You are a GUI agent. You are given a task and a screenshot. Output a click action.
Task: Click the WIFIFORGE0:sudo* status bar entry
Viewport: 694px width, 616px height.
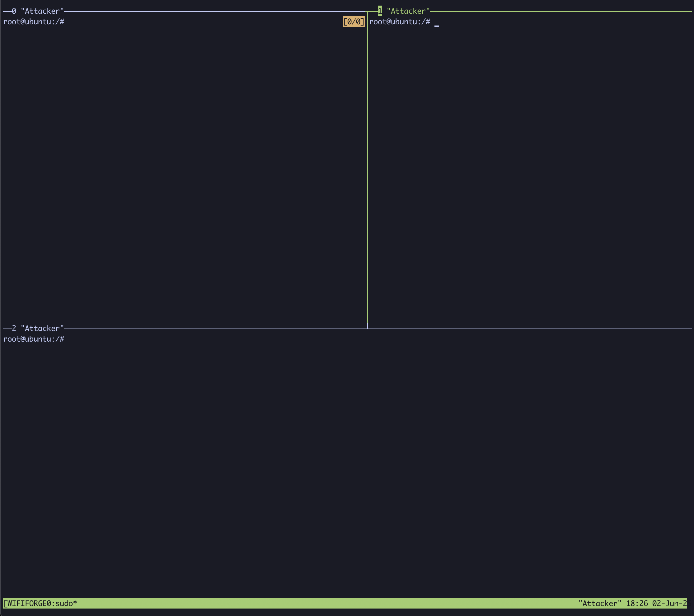(40, 603)
